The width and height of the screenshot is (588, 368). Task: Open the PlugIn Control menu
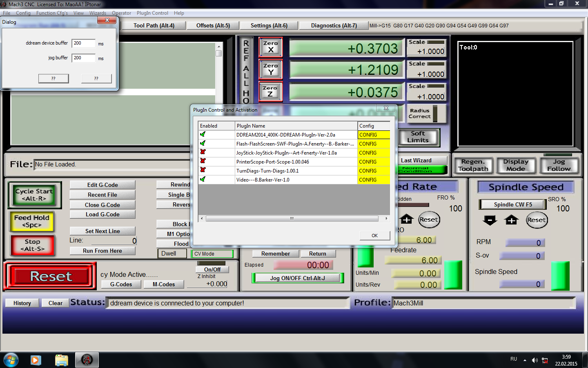[152, 13]
